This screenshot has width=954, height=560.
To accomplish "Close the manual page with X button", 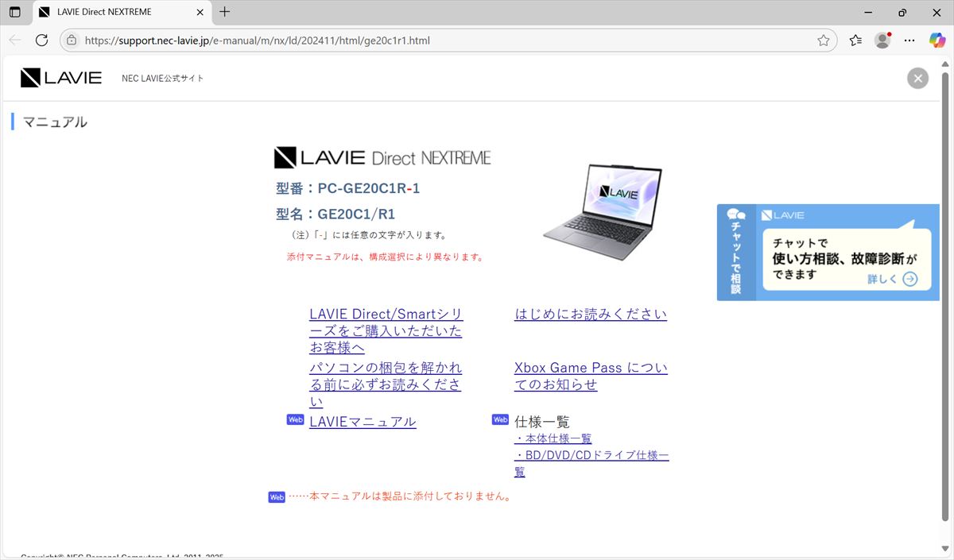I will coord(917,78).
